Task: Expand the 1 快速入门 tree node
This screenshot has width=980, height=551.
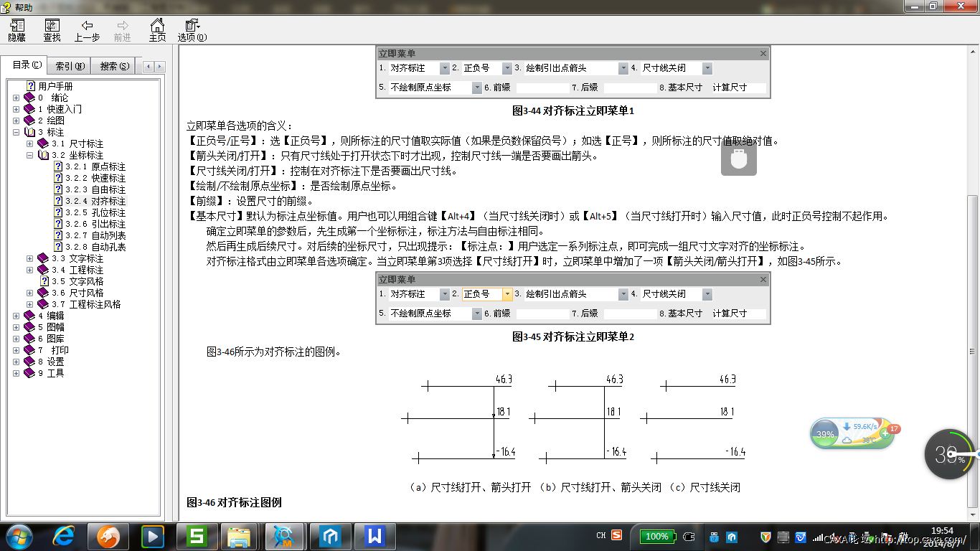Action: click(17, 109)
